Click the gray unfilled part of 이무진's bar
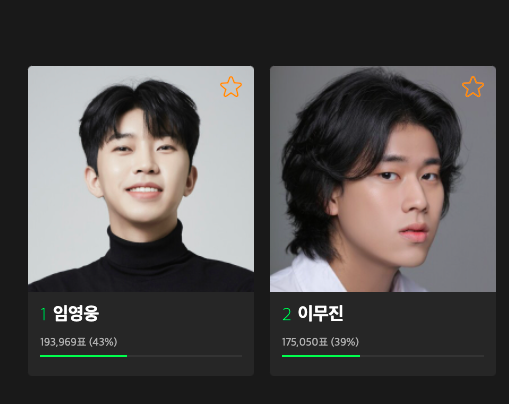The height and width of the screenshot is (404, 509). [422, 356]
